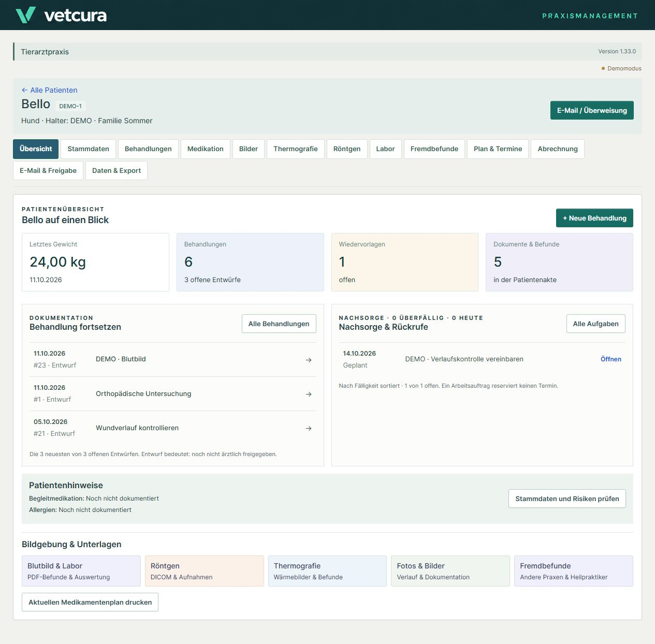
Task: Open the Daten & Export tab
Action: click(x=117, y=170)
